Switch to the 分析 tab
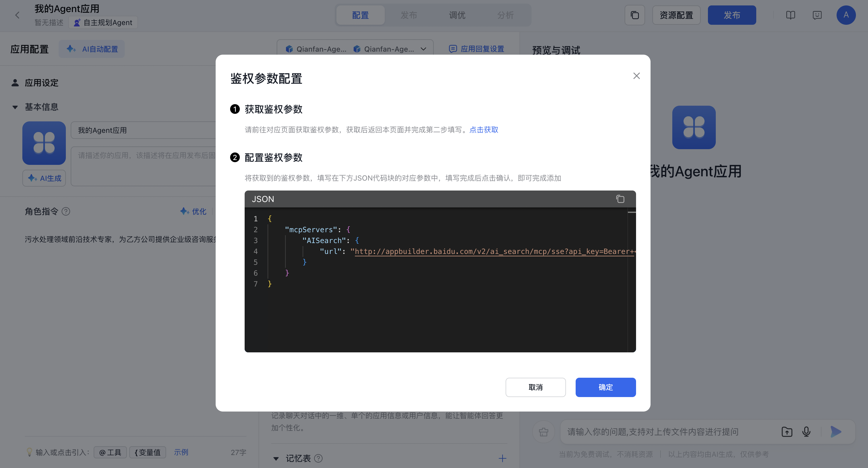868x468 pixels. click(x=506, y=15)
